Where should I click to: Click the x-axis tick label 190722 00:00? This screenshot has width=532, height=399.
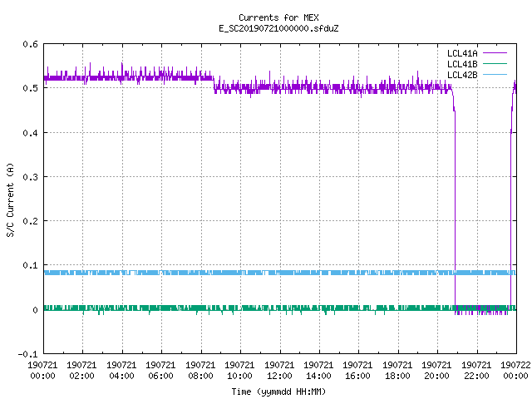[x=515, y=371]
